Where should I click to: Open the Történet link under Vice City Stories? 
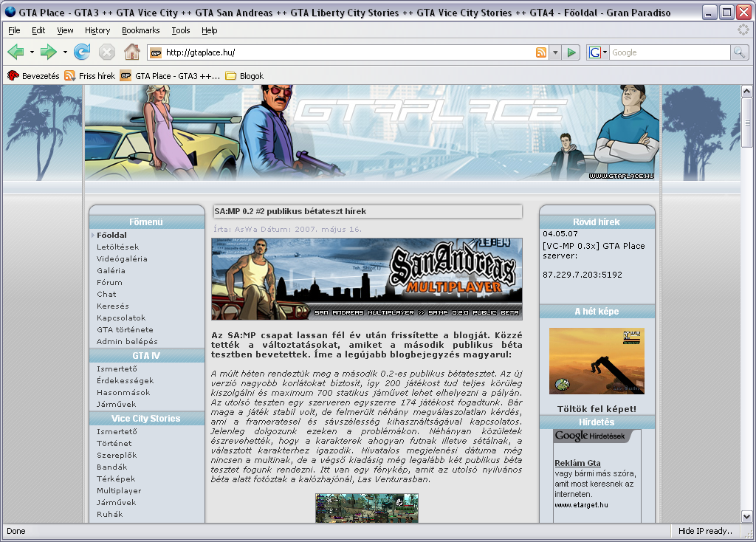(x=114, y=443)
